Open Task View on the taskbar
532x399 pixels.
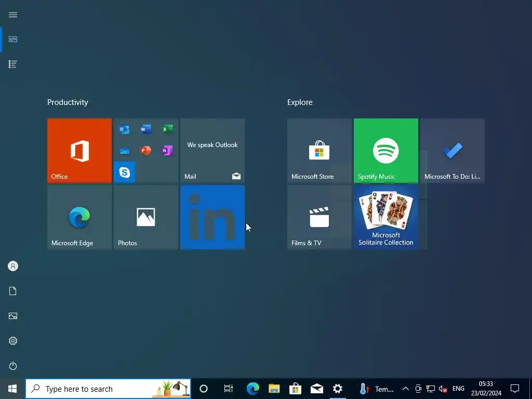tap(229, 389)
